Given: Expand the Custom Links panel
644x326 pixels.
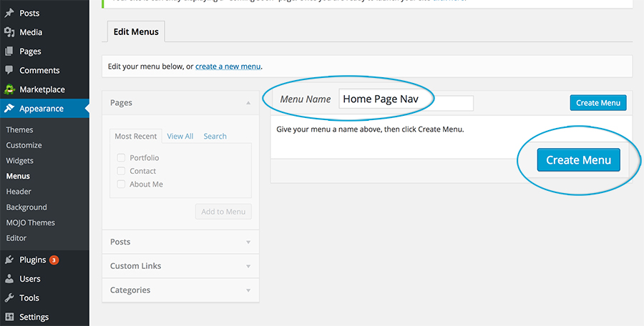Looking at the screenshot, I should pyautogui.click(x=248, y=267).
